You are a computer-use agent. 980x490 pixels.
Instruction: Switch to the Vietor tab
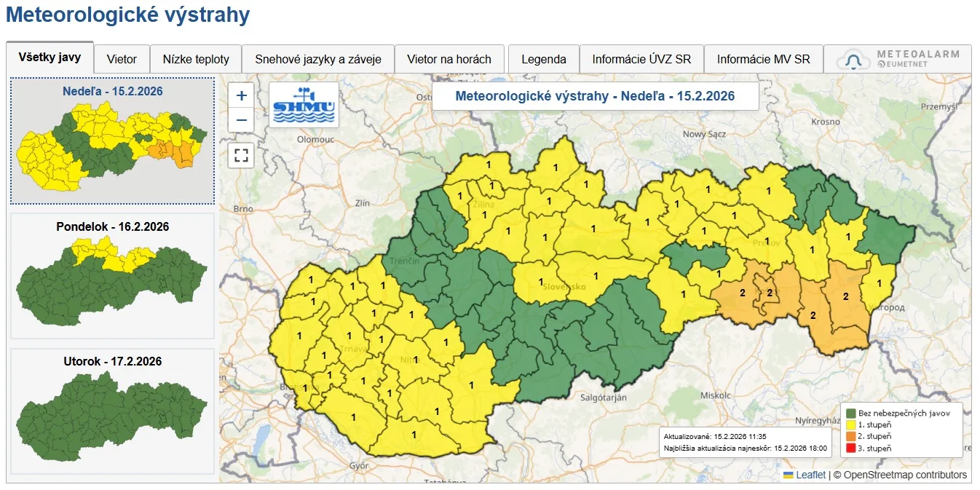[122, 60]
